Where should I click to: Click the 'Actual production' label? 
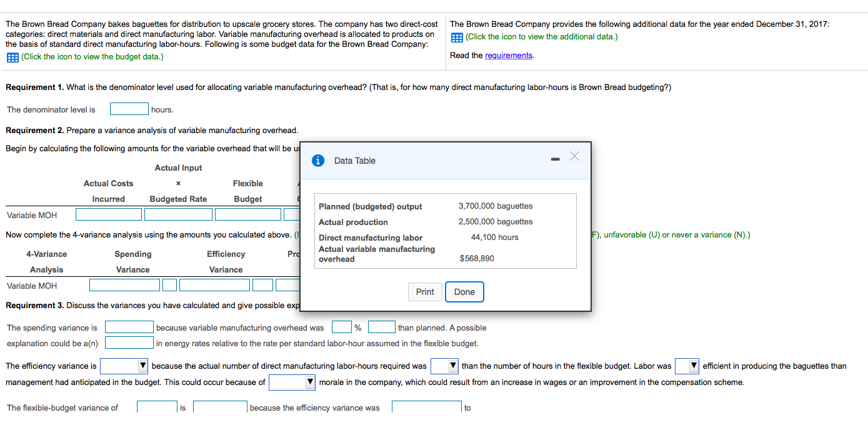coord(353,222)
